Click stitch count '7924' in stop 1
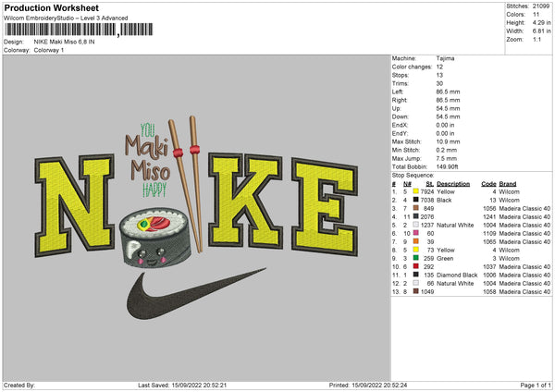The height and width of the screenshot is (392, 555). tap(427, 191)
